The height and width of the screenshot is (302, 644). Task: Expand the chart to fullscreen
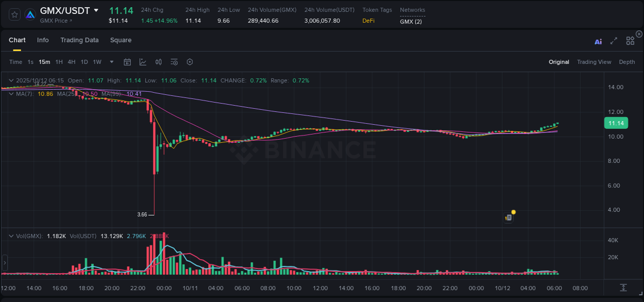[612, 40]
